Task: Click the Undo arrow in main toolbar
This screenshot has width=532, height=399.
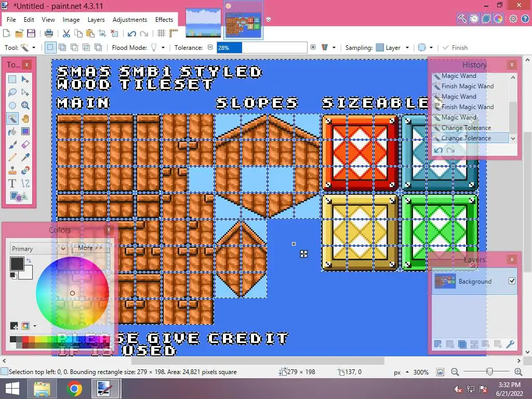Action: point(131,33)
